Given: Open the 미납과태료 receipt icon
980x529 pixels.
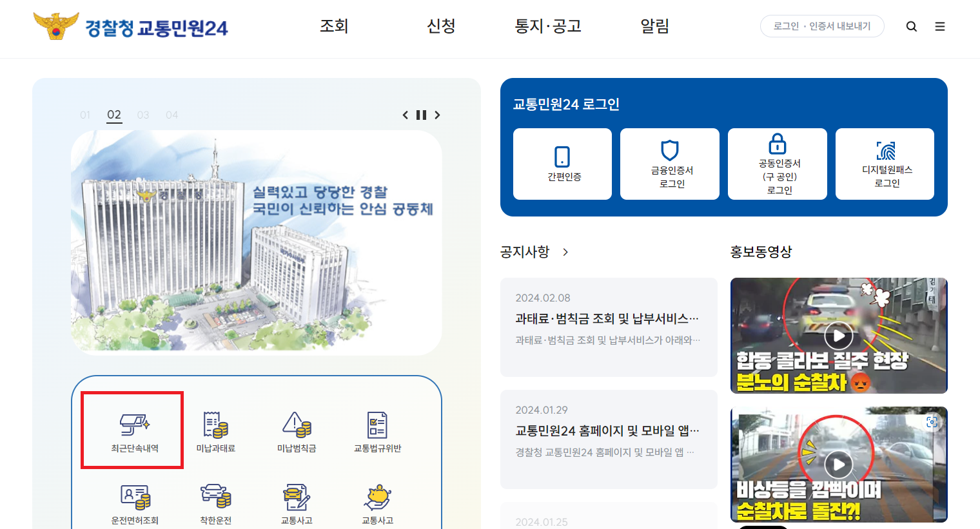Looking at the screenshot, I should (x=215, y=425).
